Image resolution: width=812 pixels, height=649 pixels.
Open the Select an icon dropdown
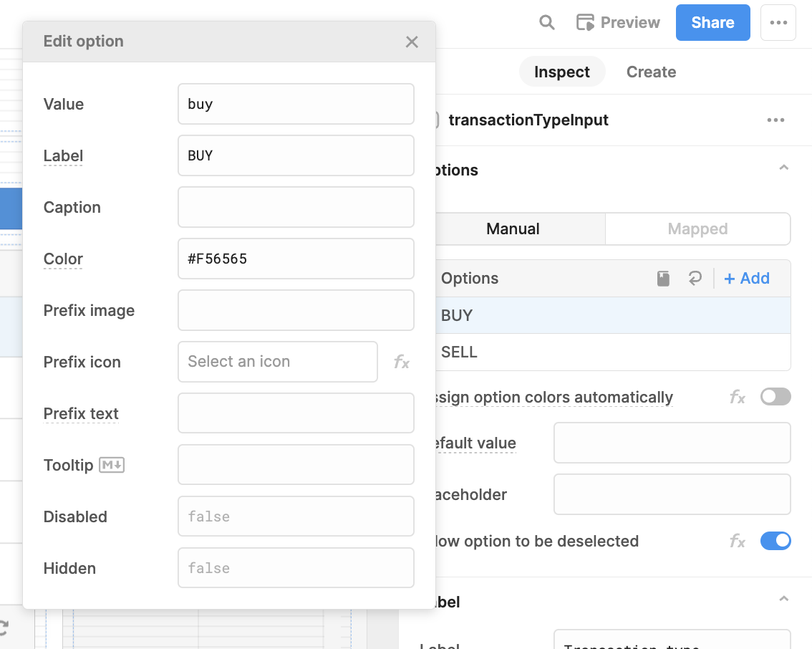(x=277, y=362)
